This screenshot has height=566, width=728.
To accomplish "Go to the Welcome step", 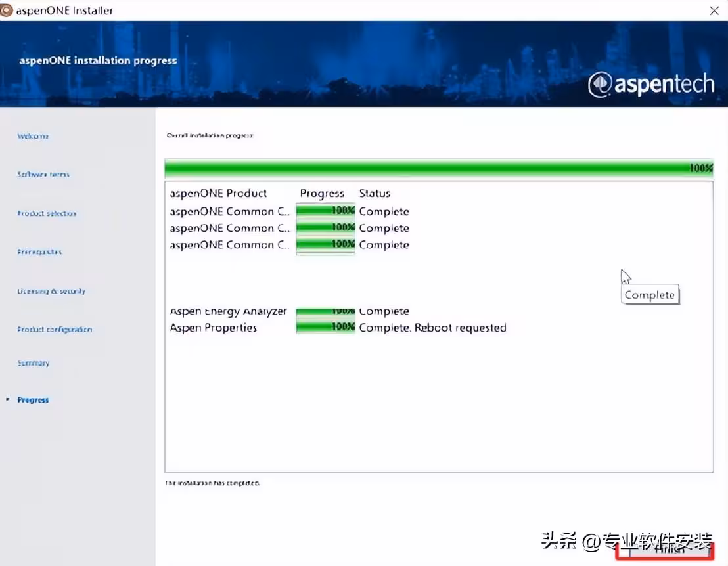I will tap(33, 136).
